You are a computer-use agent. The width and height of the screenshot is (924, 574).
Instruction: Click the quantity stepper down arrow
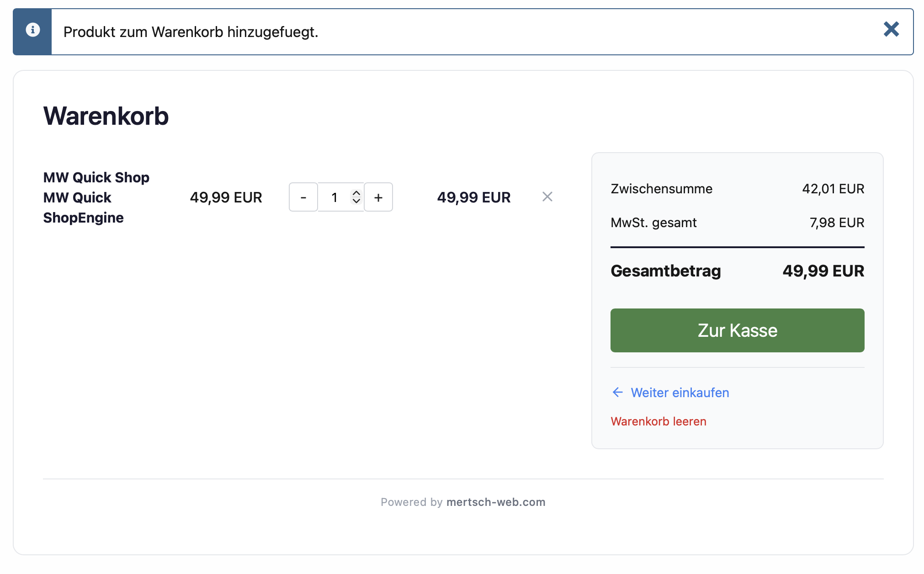coord(356,201)
